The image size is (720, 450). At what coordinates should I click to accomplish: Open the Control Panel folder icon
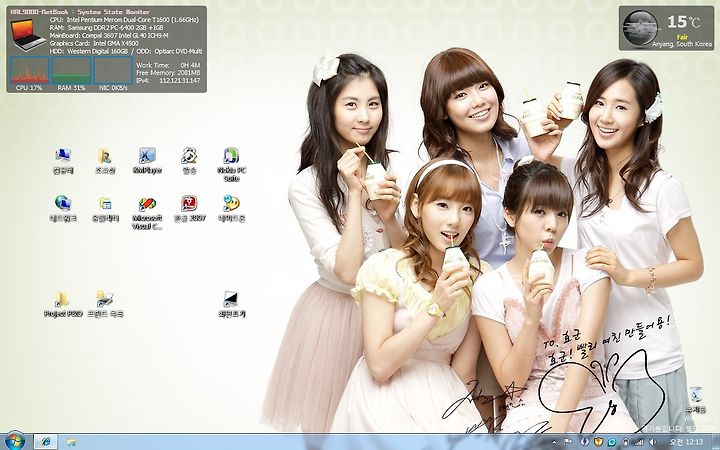pyautogui.click(x=105, y=208)
